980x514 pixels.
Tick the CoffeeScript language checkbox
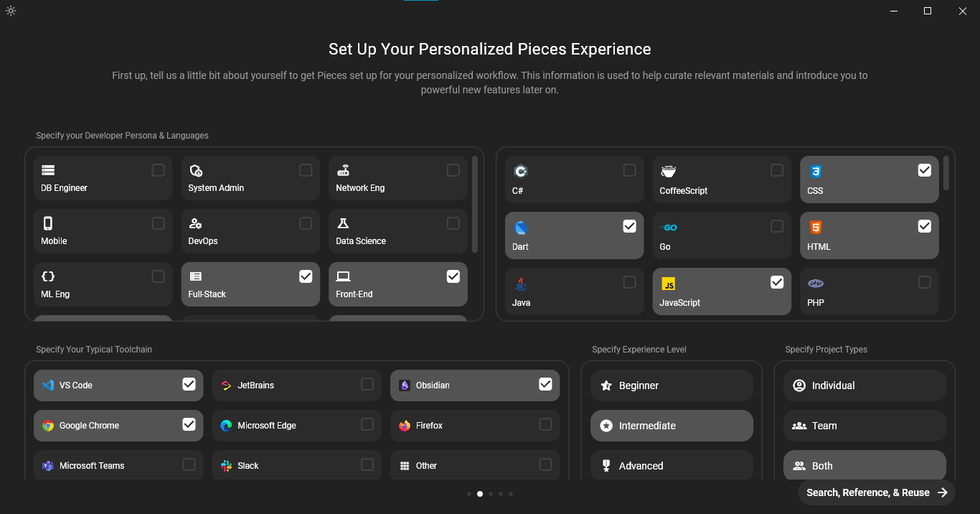pyautogui.click(x=777, y=170)
